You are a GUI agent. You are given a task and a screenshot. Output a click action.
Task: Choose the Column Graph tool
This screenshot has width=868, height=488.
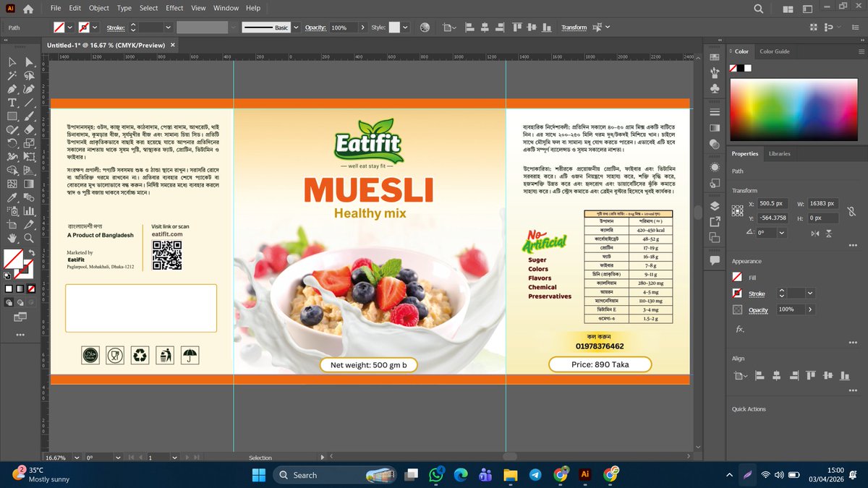tap(29, 211)
